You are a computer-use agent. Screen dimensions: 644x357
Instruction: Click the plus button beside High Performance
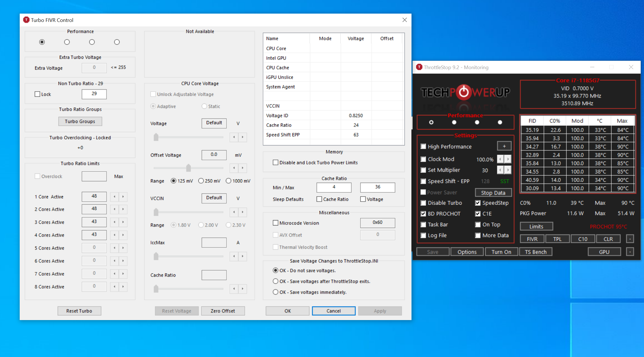504,146
